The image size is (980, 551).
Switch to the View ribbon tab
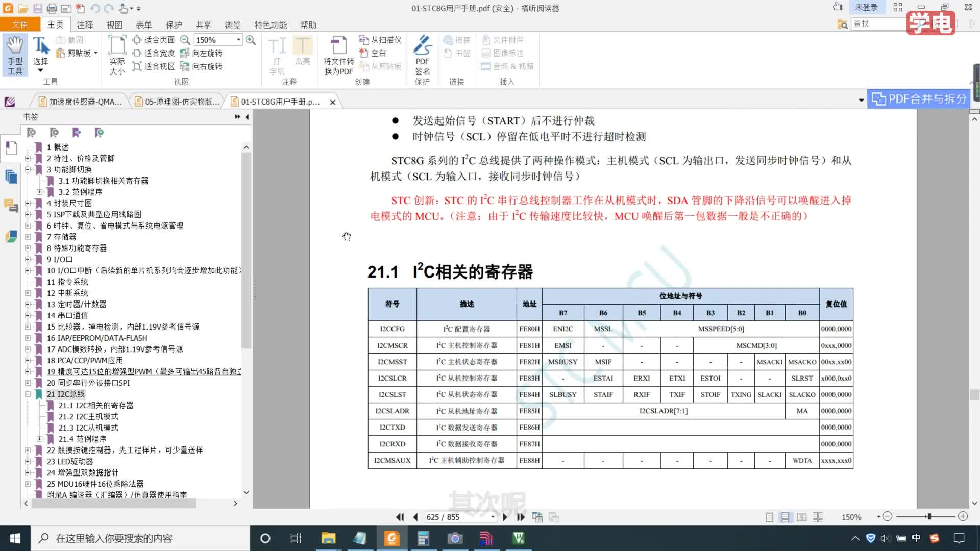coord(114,24)
